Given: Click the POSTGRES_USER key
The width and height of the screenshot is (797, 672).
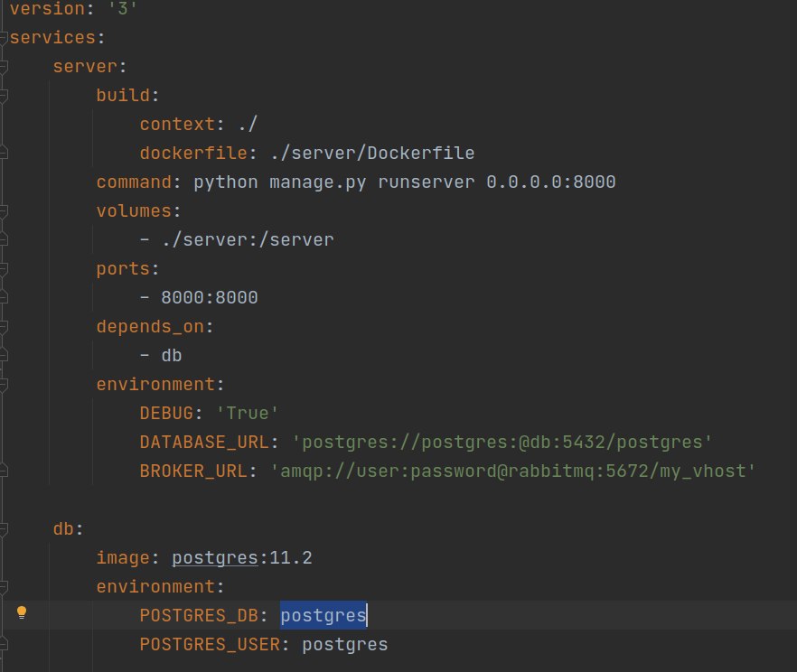Looking at the screenshot, I should point(210,645).
